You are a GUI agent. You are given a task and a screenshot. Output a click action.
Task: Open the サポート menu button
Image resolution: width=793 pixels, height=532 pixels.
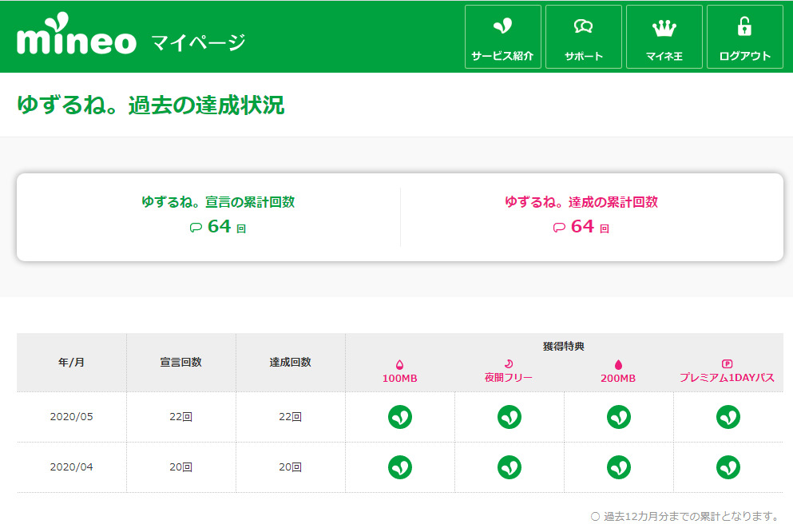[583, 37]
